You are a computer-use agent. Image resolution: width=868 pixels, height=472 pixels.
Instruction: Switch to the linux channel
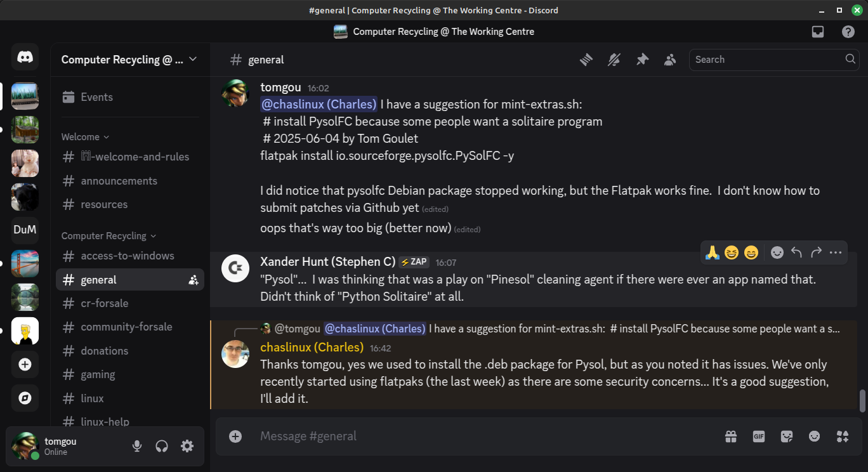92,398
